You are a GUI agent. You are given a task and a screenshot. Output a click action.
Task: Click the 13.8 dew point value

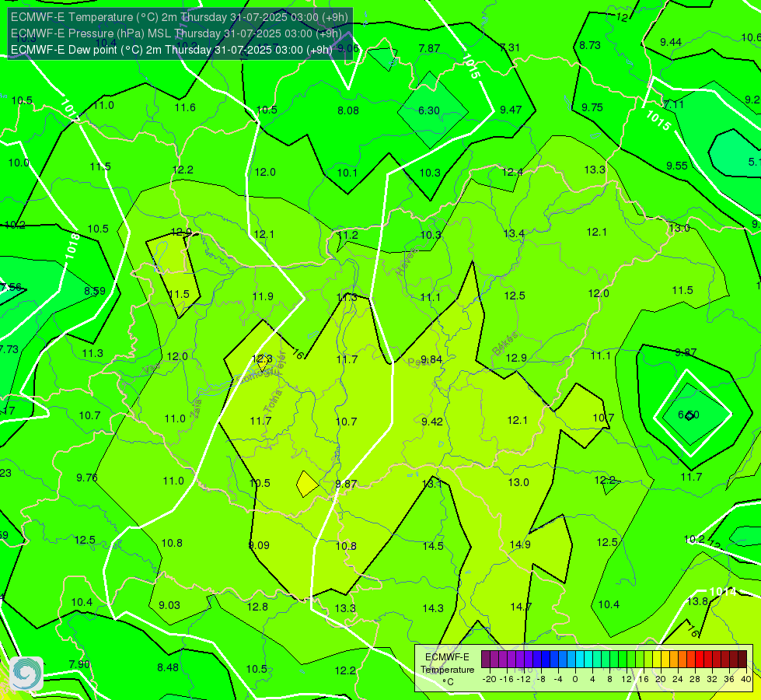tap(697, 601)
